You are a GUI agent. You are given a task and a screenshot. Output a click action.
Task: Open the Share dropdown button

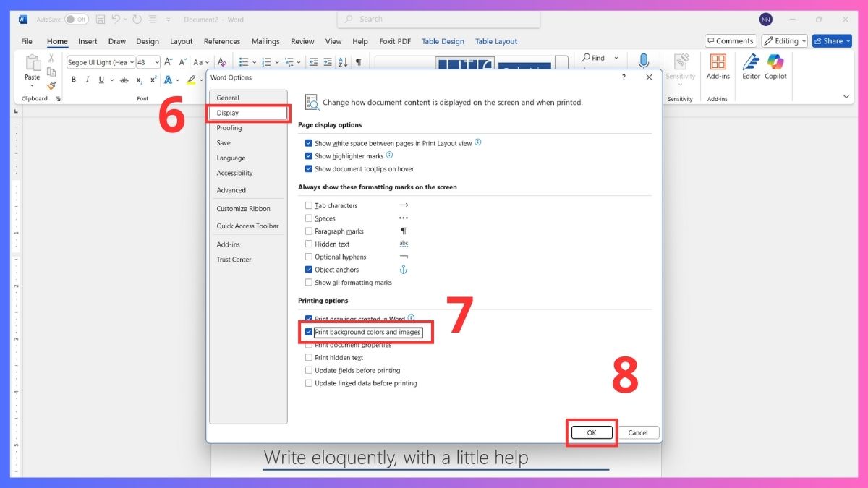[x=832, y=41]
